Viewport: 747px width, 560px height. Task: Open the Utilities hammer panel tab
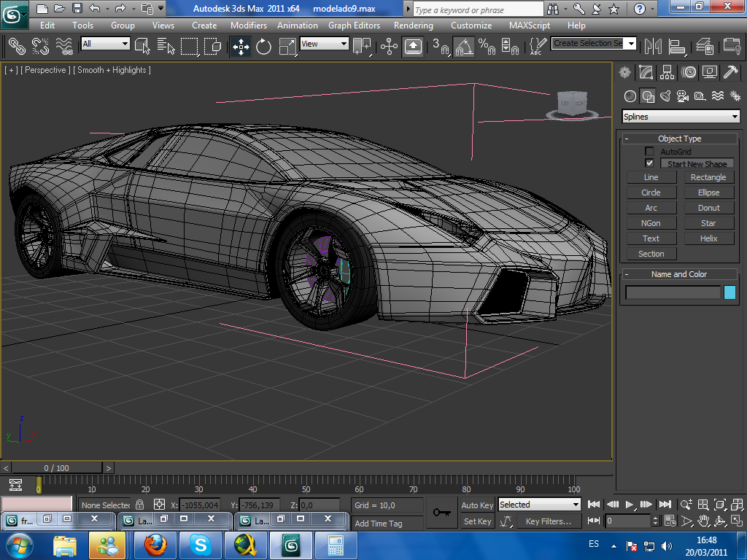pyautogui.click(x=730, y=72)
